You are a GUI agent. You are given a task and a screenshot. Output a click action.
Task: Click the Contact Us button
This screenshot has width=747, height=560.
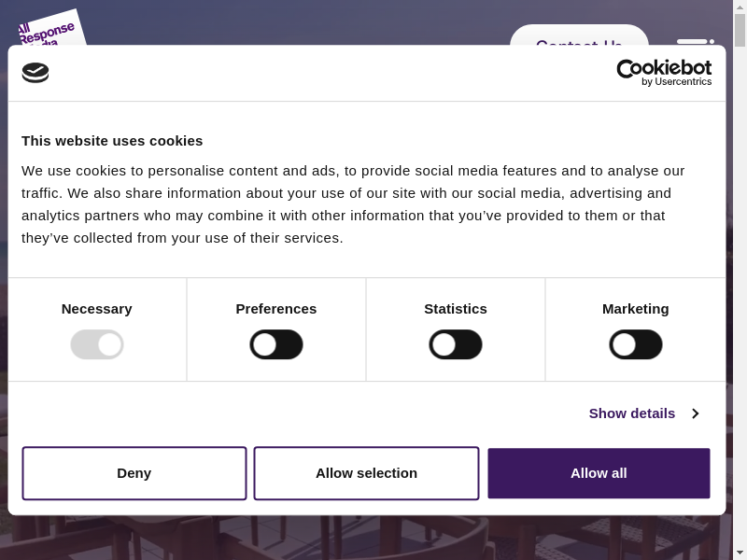(579, 37)
